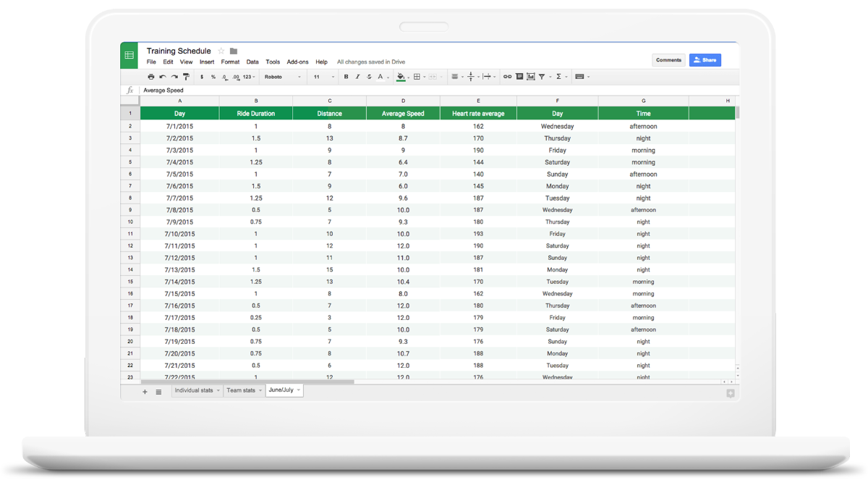Open the Data menu
Image resolution: width=868 pixels, height=488 pixels.
pyautogui.click(x=252, y=62)
